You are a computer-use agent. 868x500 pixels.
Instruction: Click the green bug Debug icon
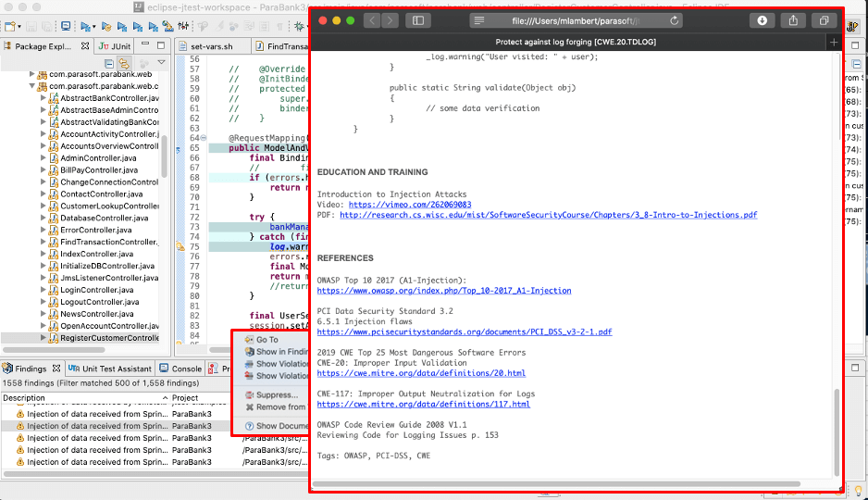(x=300, y=26)
